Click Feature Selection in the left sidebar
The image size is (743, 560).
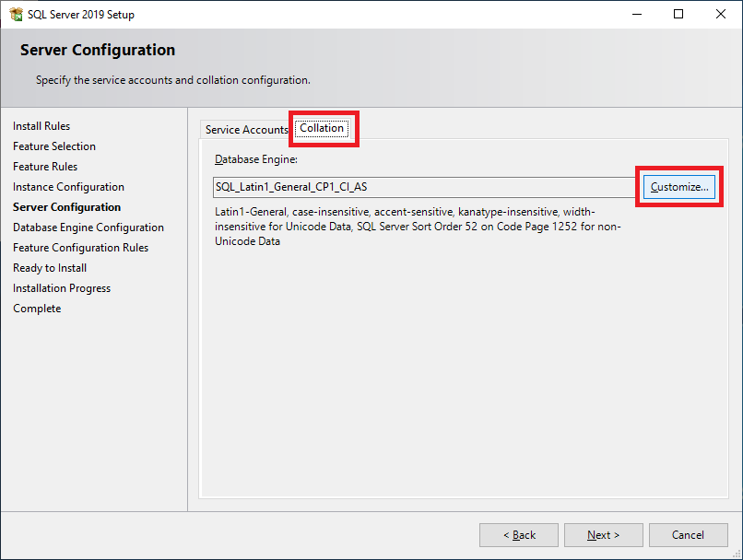[x=54, y=146]
